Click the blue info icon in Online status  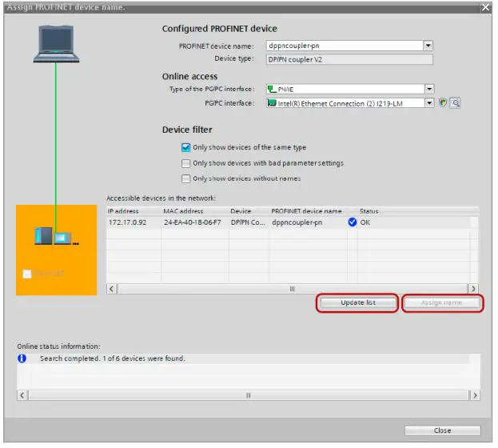[x=22, y=358]
